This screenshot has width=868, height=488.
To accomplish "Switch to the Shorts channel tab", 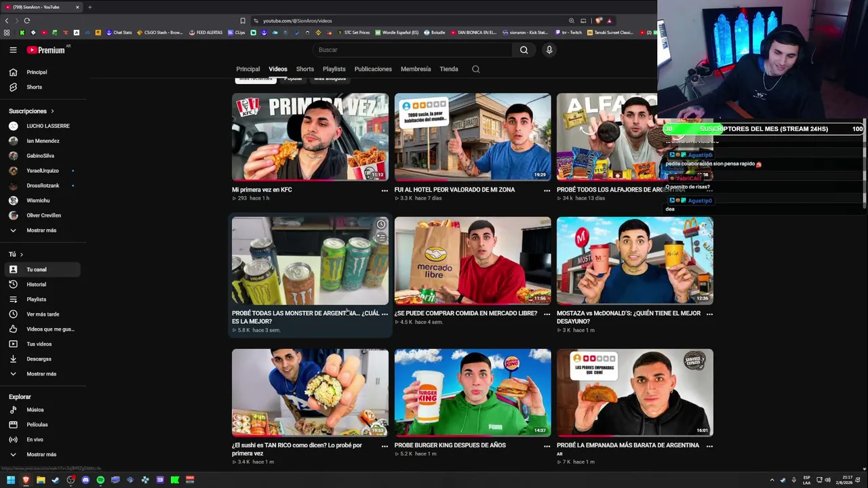I will pyautogui.click(x=304, y=69).
